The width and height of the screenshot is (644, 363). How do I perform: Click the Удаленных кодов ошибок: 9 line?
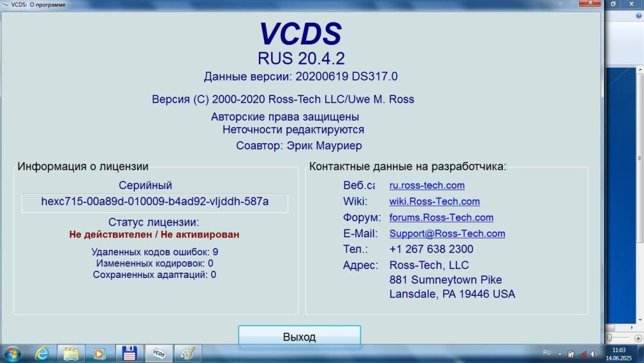(155, 251)
